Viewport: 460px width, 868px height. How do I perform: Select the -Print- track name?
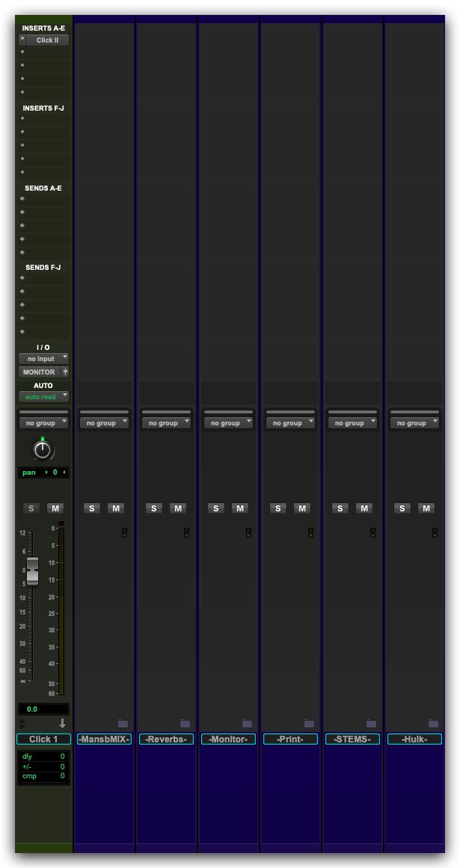(291, 739)
